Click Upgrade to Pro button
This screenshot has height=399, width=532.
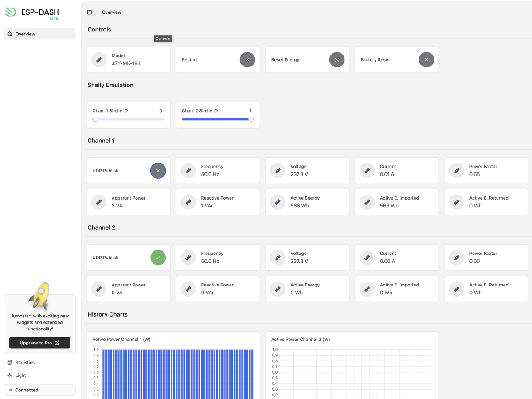pos(40,343)
